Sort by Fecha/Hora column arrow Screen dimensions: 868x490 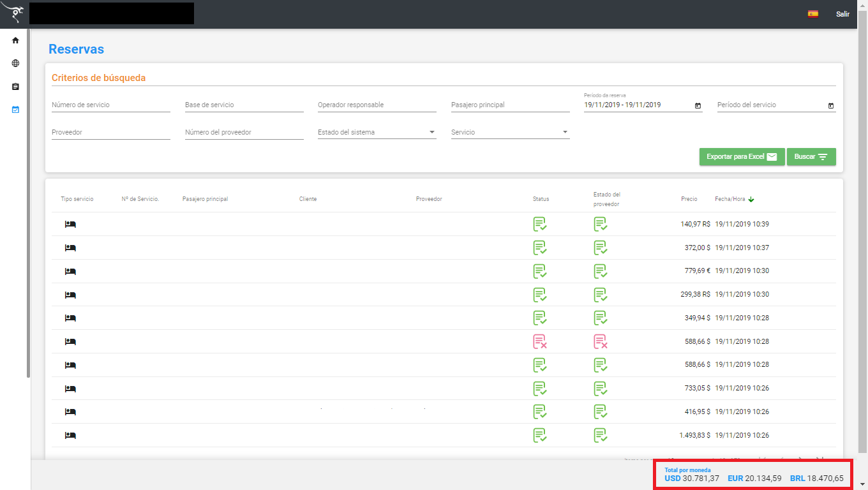(751, 199)
